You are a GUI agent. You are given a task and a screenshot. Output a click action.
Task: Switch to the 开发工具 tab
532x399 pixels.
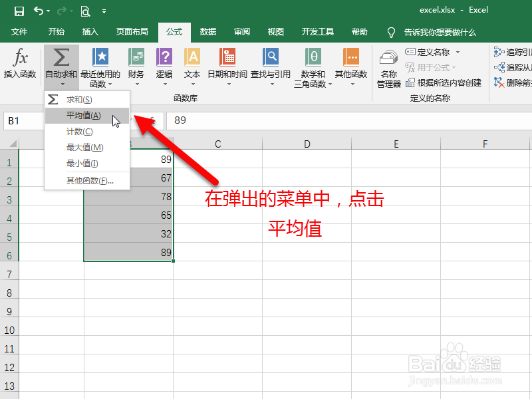(x=318, y=32)
